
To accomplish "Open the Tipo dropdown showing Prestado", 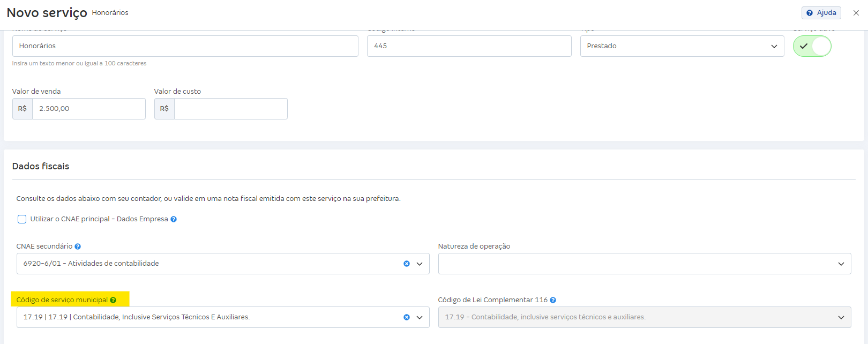I will [682, 46].
